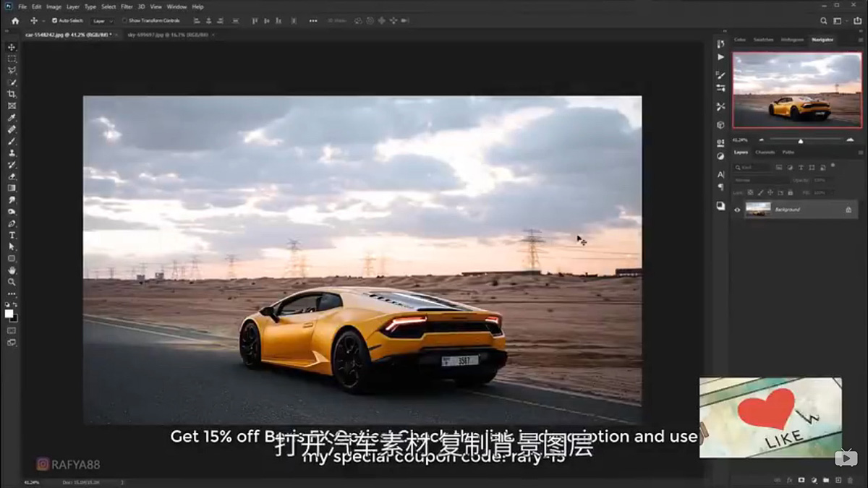The width and height of the screenshot is (868, 488).
Task: Open the Filter menu
Action: (126, 6)
